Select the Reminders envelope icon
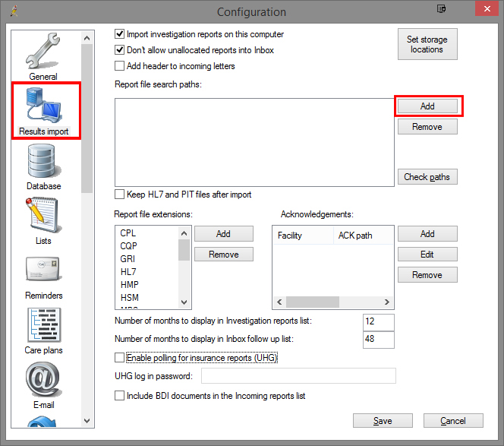 43,274
